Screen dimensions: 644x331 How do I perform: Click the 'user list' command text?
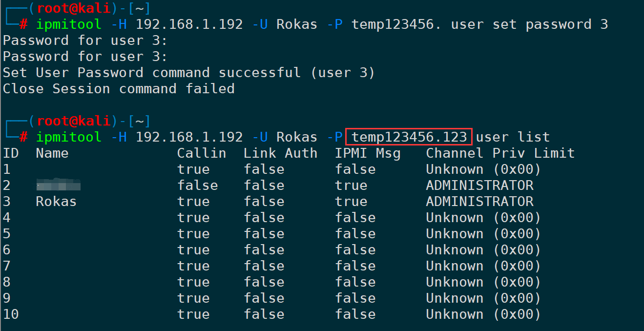(513, 137)
